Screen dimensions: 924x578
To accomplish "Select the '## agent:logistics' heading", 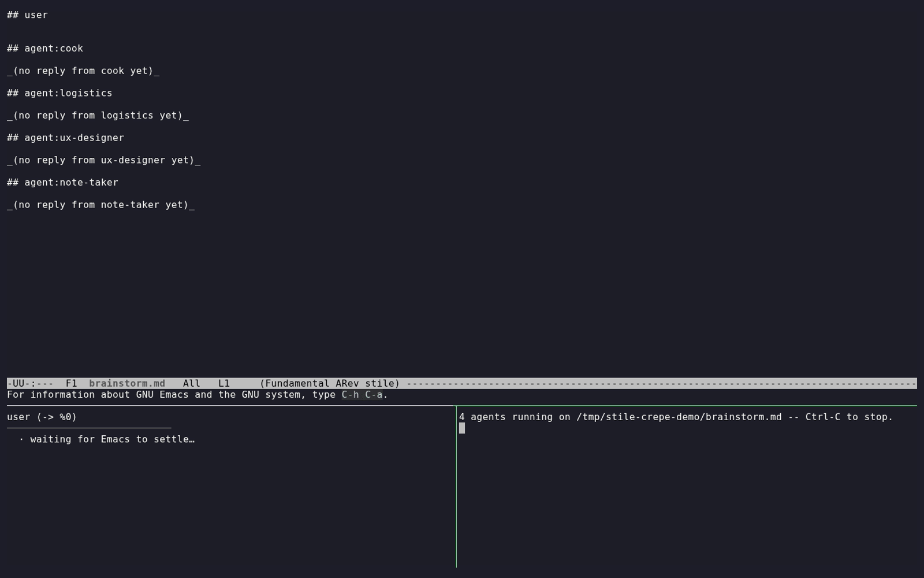I will (59, 93).
